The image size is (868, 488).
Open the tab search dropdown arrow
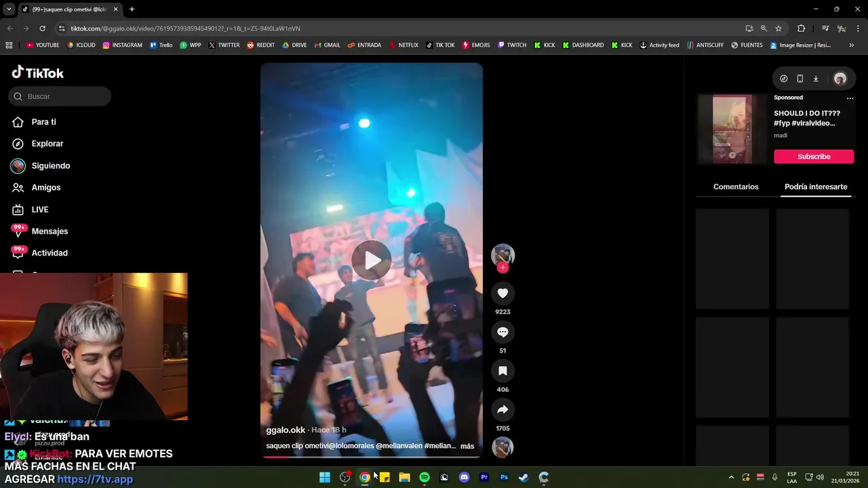pos(9,9)
